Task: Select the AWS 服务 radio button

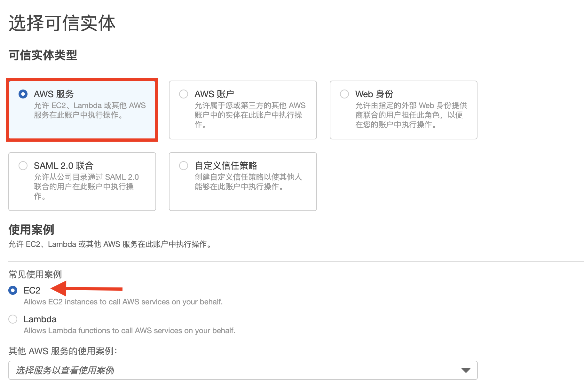Action: (x=23, y=94)
